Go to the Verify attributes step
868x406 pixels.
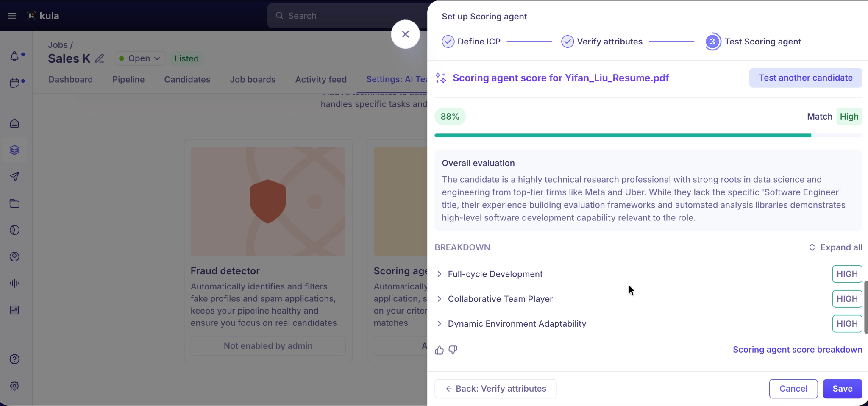point(602,42)
